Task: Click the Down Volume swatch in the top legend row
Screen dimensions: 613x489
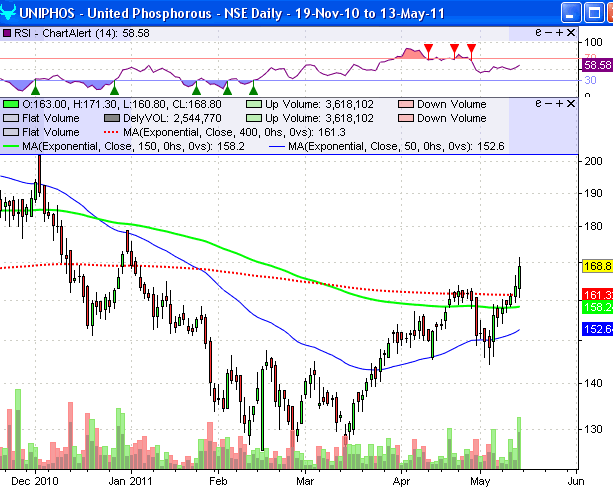Action: click(x=405, y=104)
